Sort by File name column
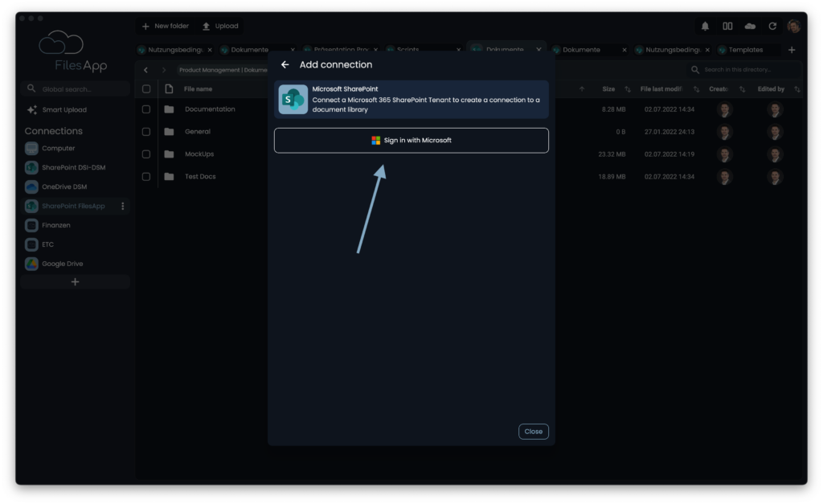 coord(198,89)
